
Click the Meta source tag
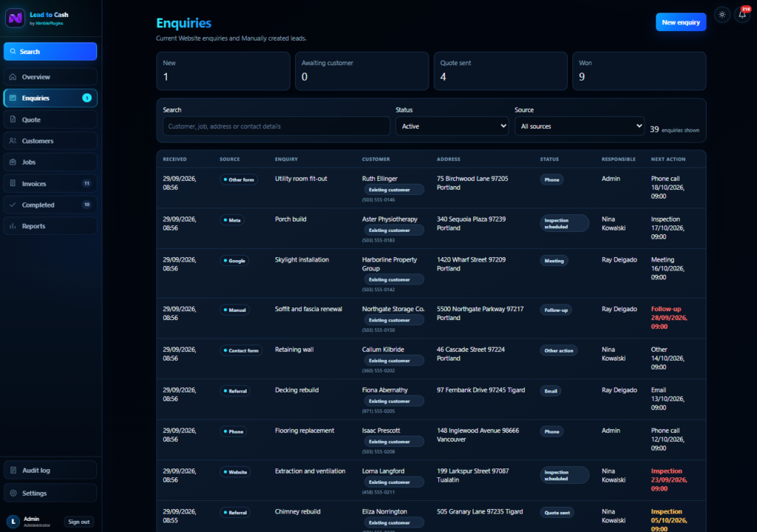tap(232, 220)
